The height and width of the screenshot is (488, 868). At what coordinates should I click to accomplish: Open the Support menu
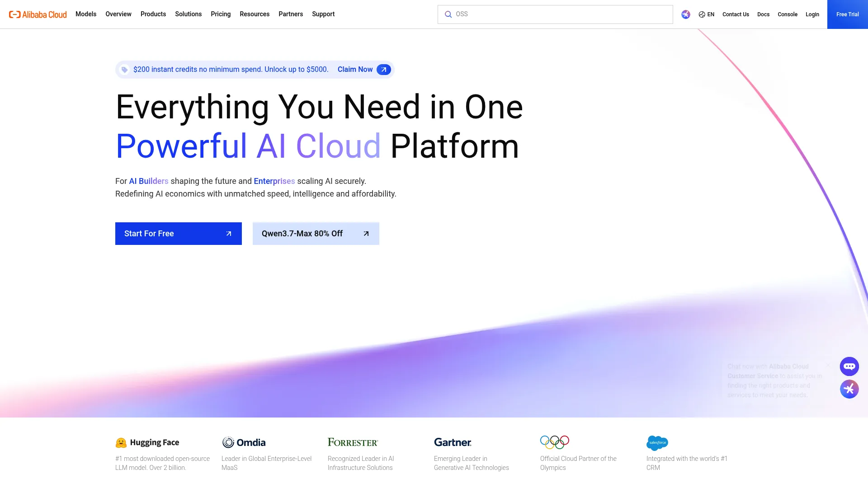click(323, 14)
